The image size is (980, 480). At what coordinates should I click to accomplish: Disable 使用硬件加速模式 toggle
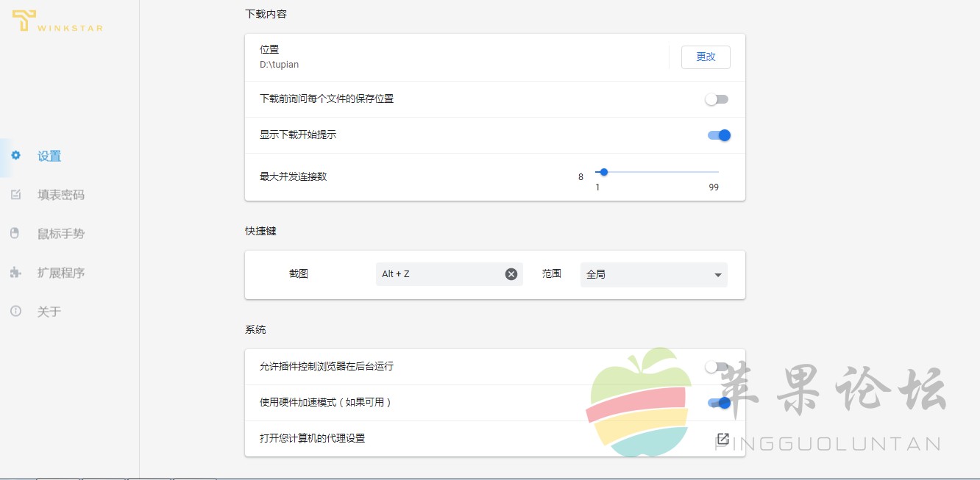(x=719, y=403)
